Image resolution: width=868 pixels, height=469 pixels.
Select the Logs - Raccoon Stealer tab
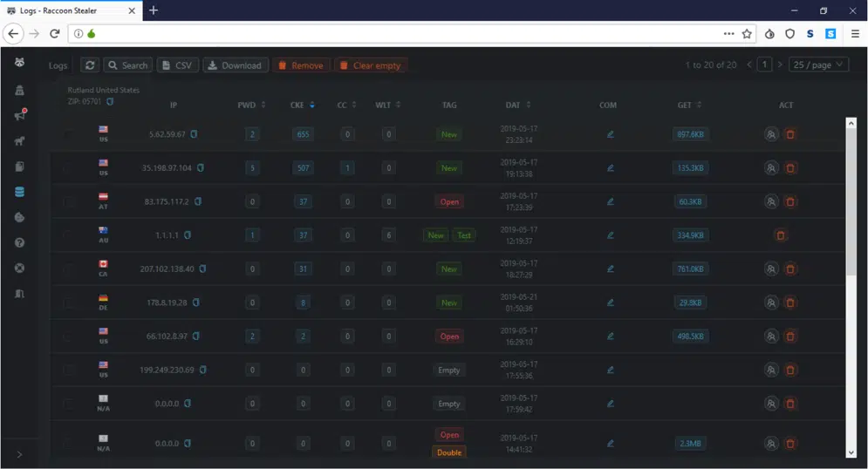(71, 10)
